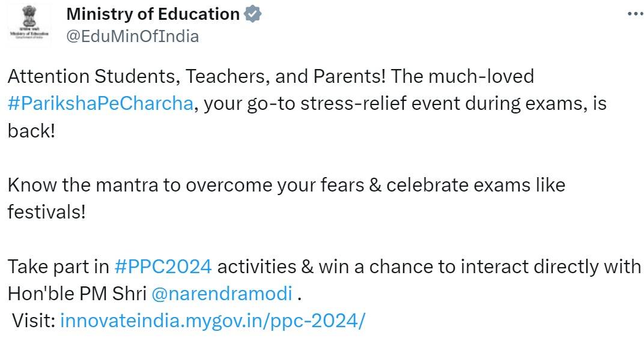
Task: Click "your go-to stress-relief event" text
Action: coord(333,104)
